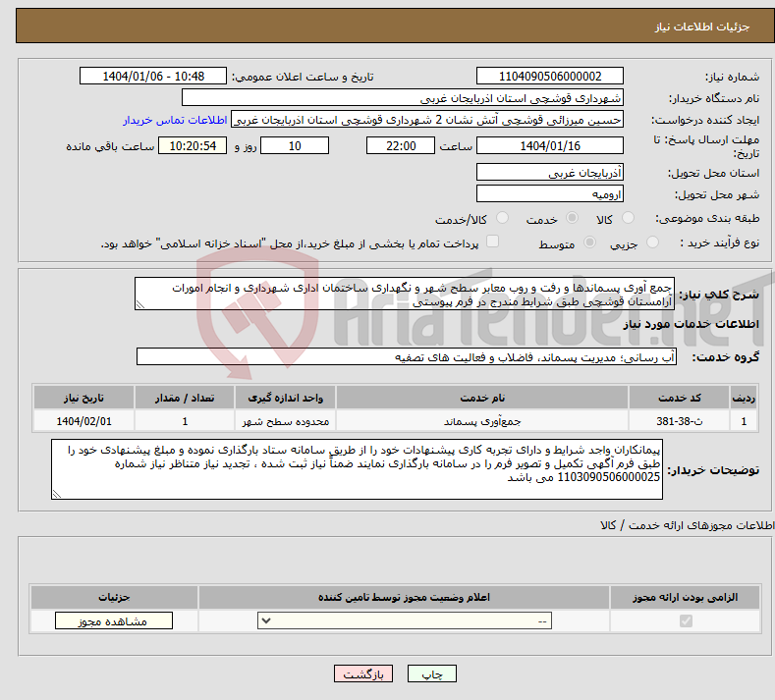Click the اعلام وضعیت مجوز column header
775x700 pixels.
(404, 597)
